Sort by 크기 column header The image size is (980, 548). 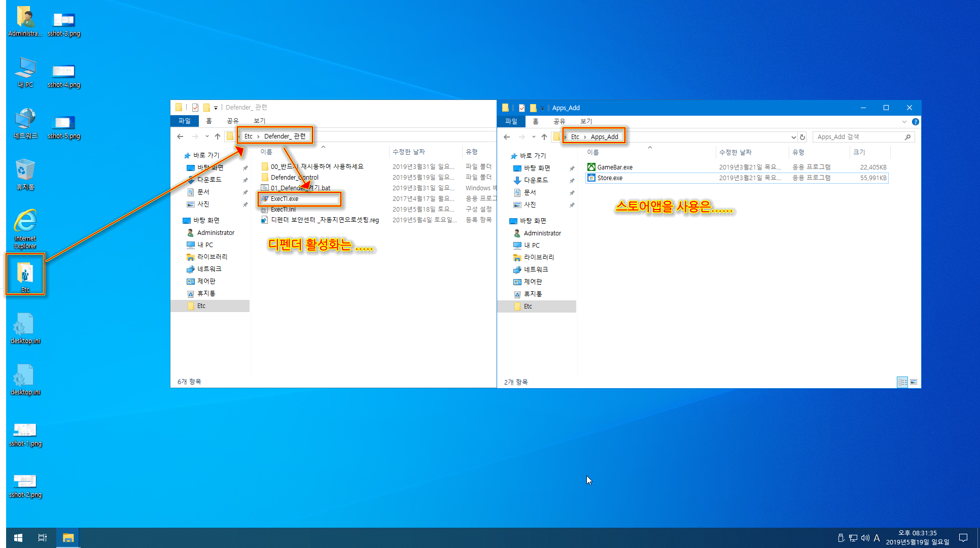point(859,152)
